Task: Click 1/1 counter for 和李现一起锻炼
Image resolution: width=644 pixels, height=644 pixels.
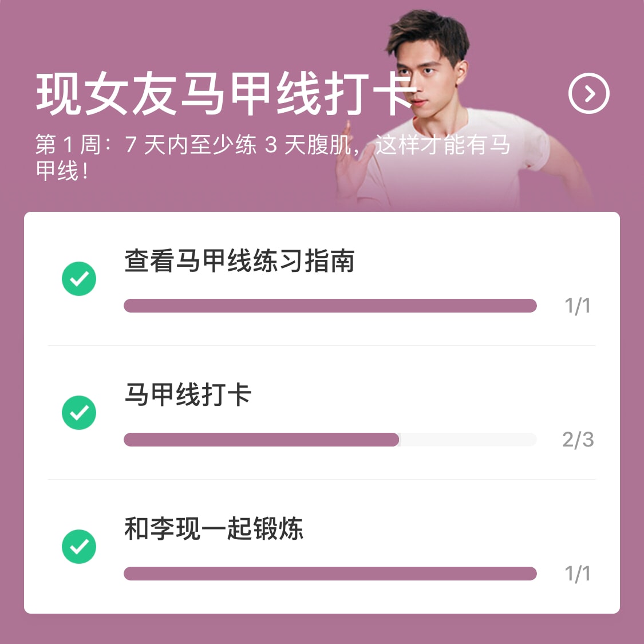Action: [577, 574]
